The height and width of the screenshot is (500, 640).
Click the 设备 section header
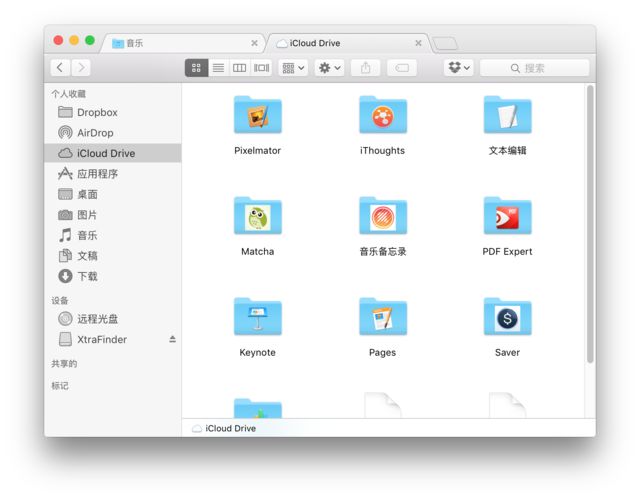60,301
